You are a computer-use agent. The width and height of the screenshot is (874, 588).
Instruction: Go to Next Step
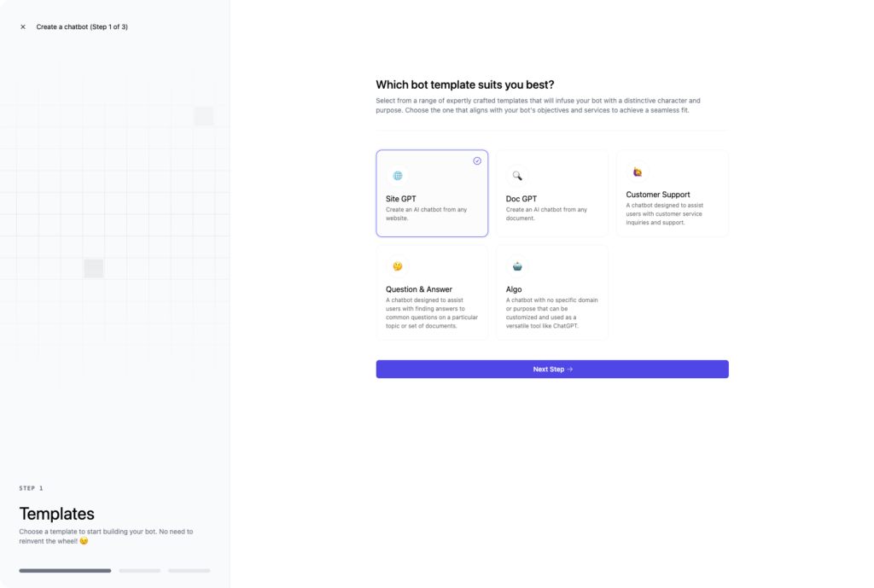(552, 369)
